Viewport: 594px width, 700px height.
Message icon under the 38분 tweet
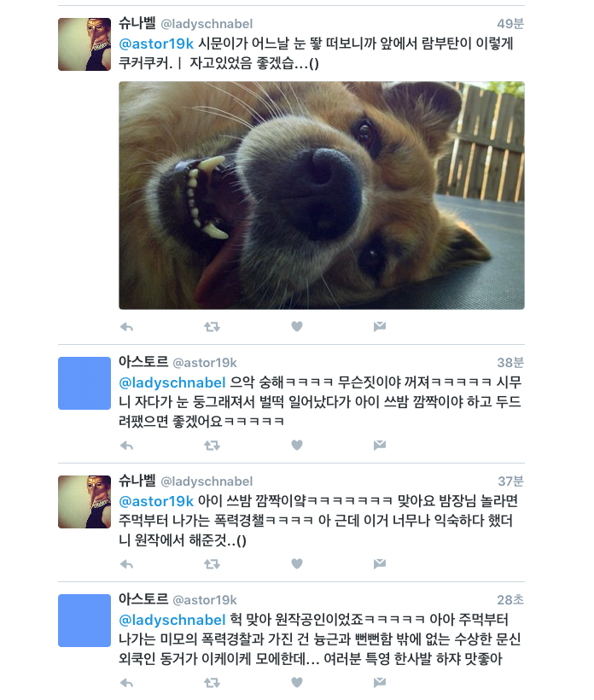[379, 445]
